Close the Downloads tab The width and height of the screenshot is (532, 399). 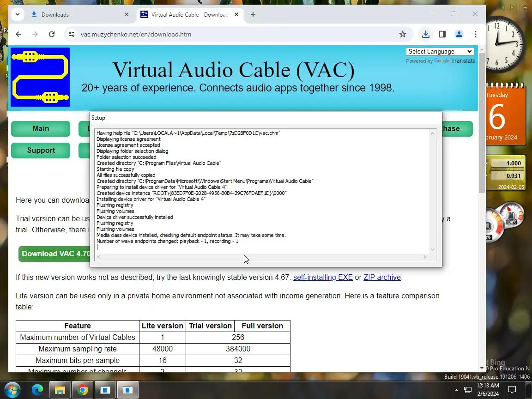click(127, 15)
